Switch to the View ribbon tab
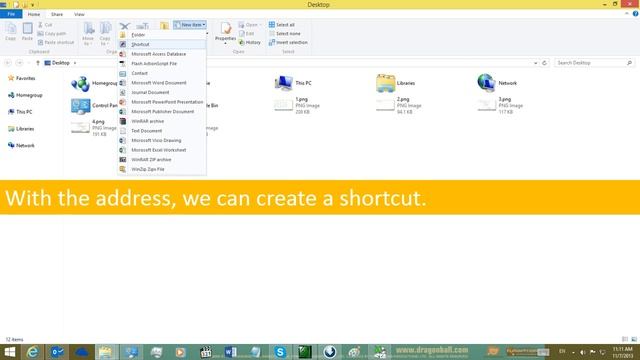640x360 pixels. [79, 14]
